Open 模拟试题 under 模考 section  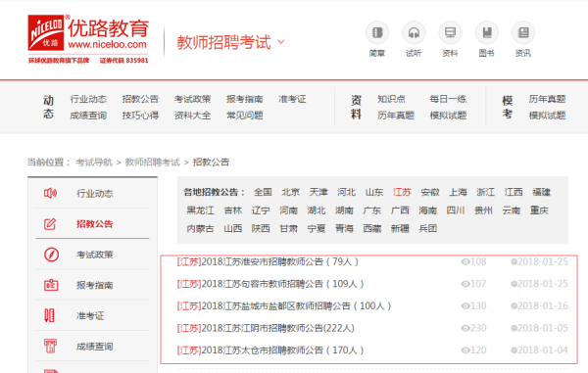tap(547, 116)
